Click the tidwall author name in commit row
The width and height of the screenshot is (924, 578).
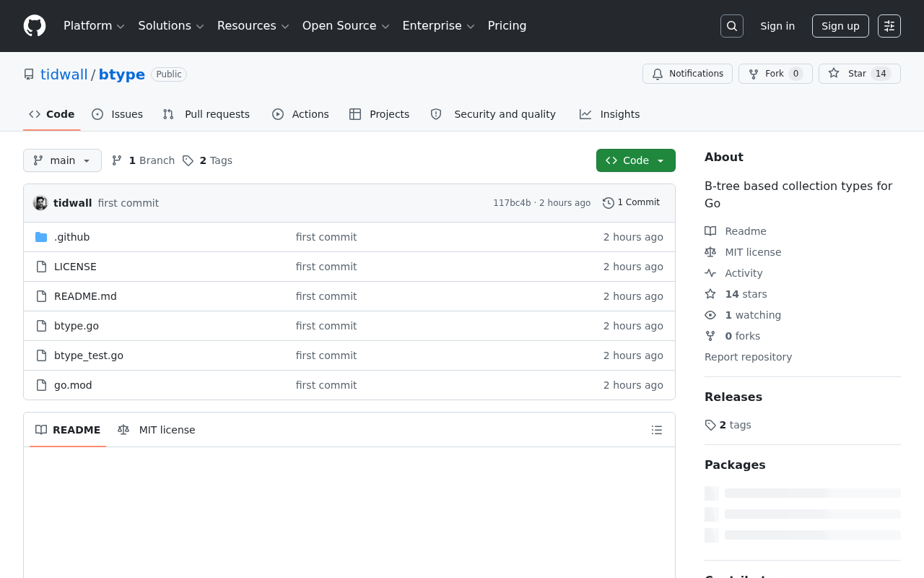tap(73, 203)
